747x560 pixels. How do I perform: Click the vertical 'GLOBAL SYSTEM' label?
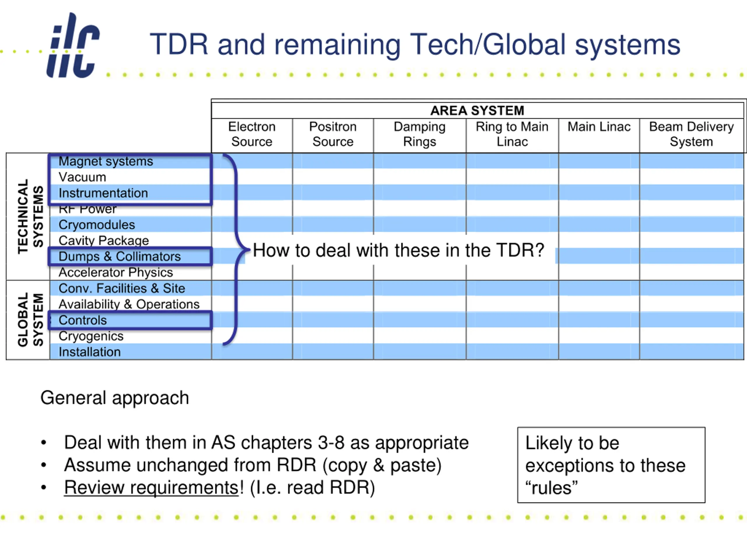[30, 320]
